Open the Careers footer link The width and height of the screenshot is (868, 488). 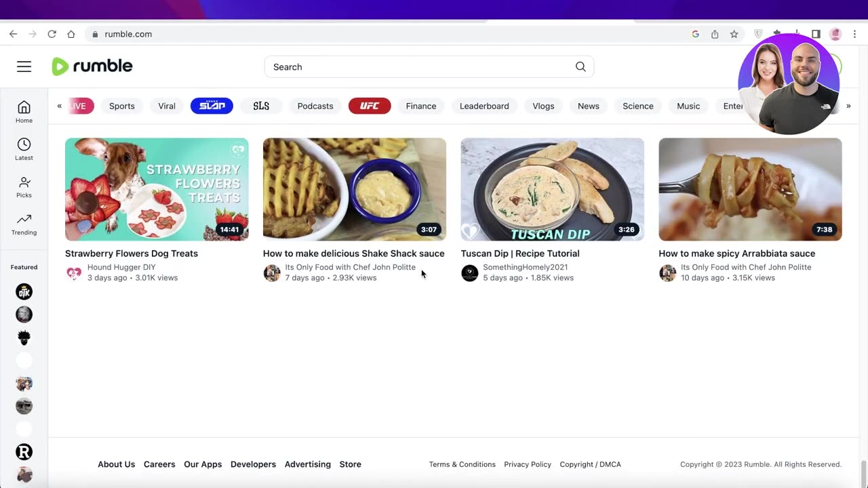(159, 464)
